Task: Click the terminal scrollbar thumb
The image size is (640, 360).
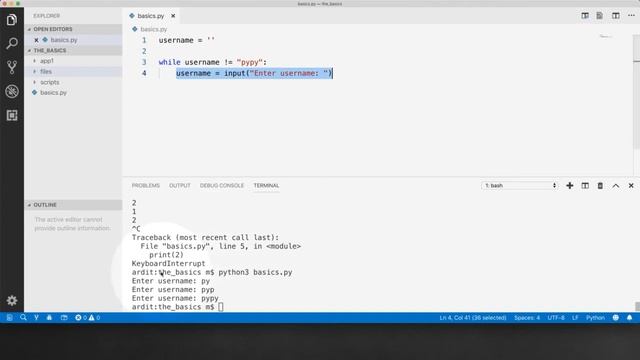Action: point(637,306)
